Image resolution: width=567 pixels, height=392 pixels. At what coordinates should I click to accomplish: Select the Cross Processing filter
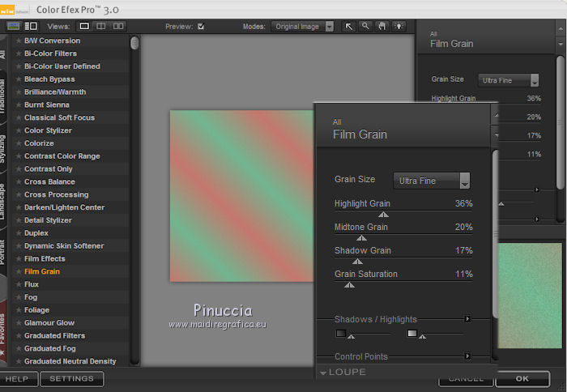click(57, 194)
